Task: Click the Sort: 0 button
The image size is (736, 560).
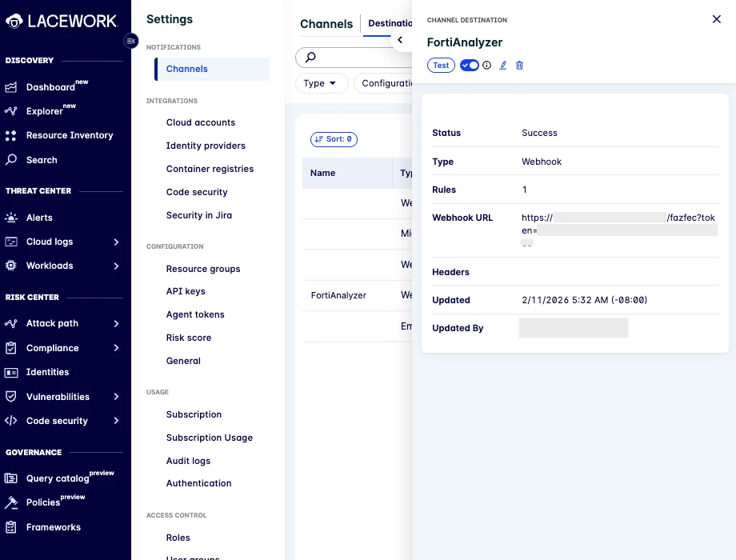Action: [x=334, y=139]
